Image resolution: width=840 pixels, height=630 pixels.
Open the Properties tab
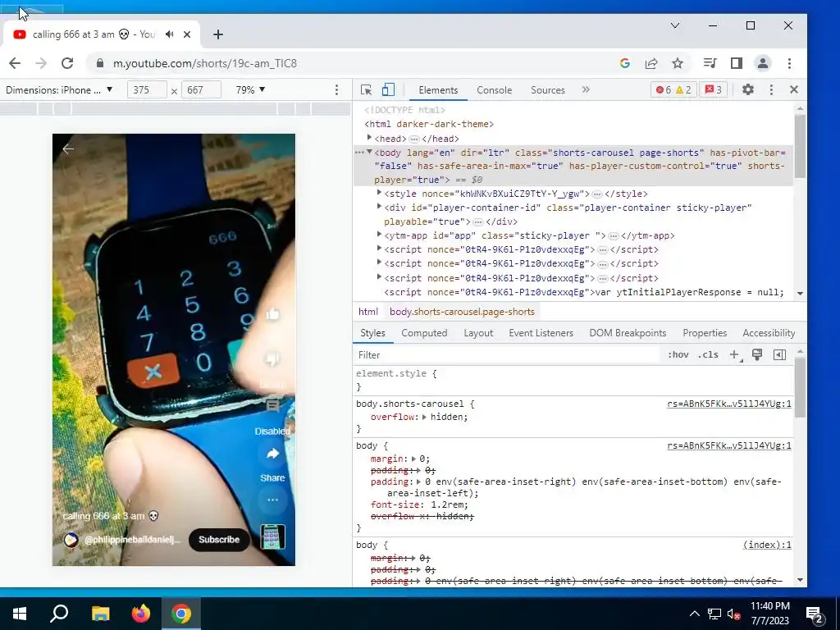point(705,333)
